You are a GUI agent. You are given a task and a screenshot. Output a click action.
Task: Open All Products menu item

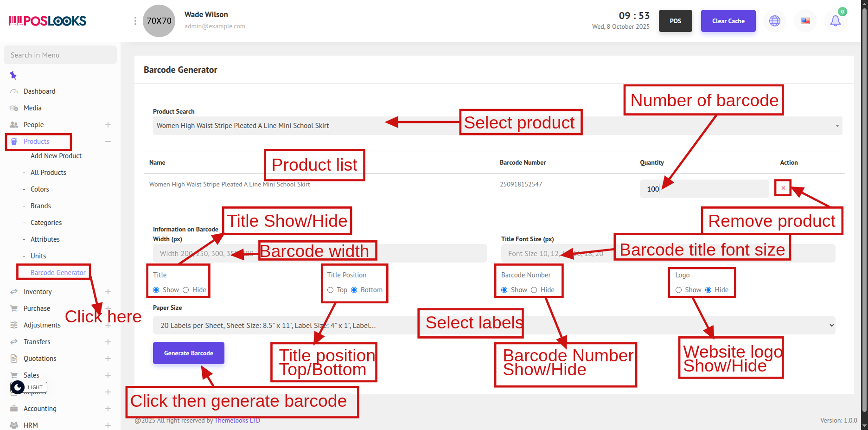[x=48, y=173]
